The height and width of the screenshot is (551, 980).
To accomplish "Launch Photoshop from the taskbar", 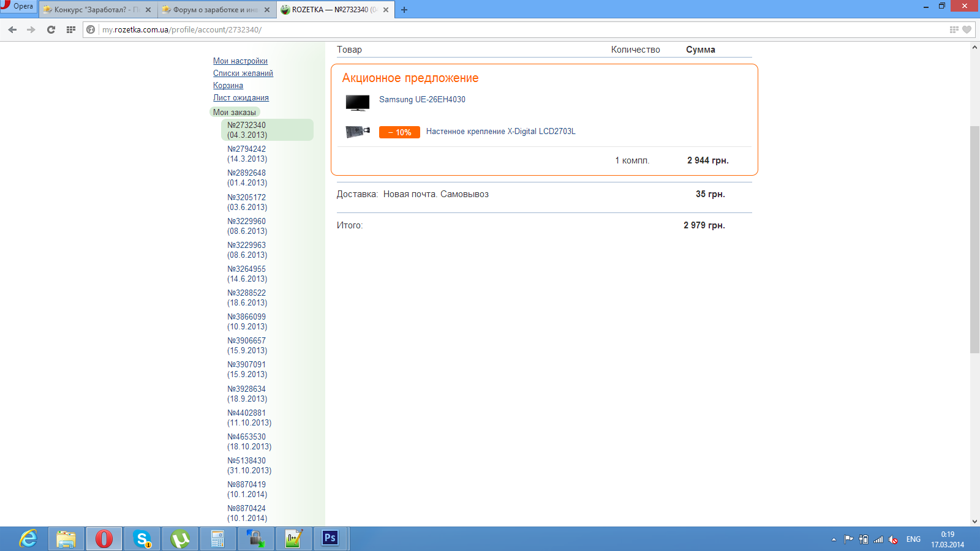I will [330, 539].
